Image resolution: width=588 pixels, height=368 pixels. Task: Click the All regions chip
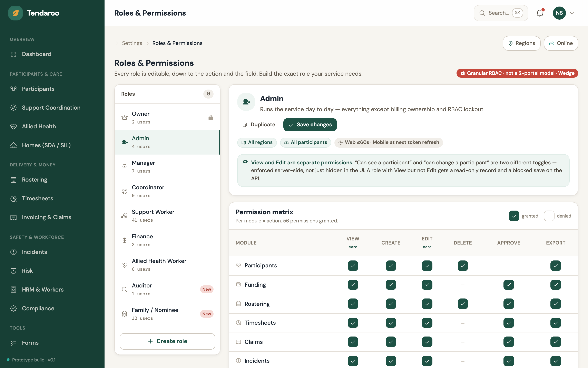(257, 142)
